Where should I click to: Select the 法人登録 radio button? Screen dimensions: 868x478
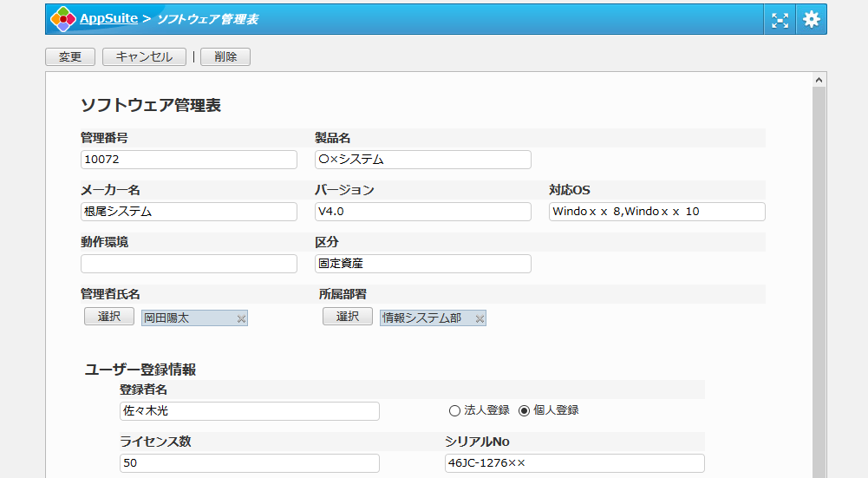click(454, 410)
